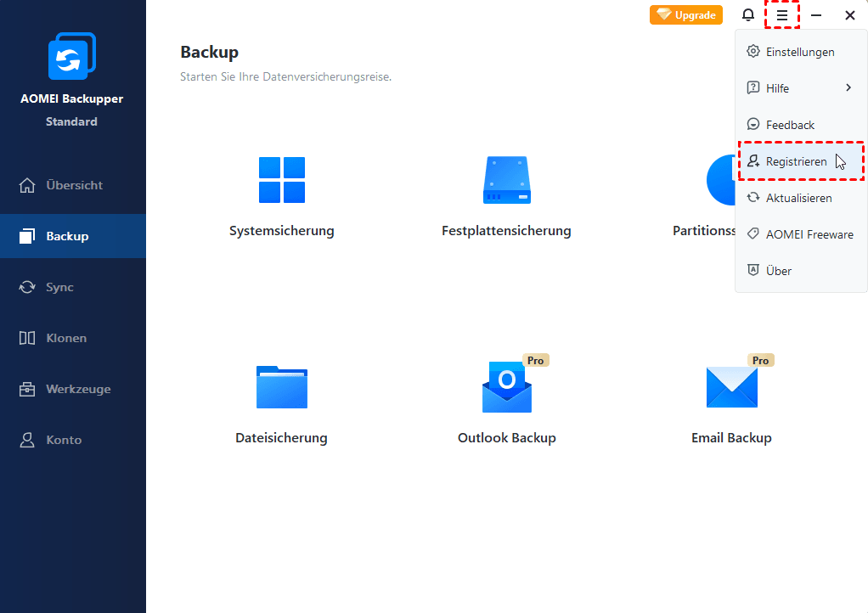The image size is (868, 613).
Task: Click the Klonen icon in sidebar
Action: click(27, 338)
